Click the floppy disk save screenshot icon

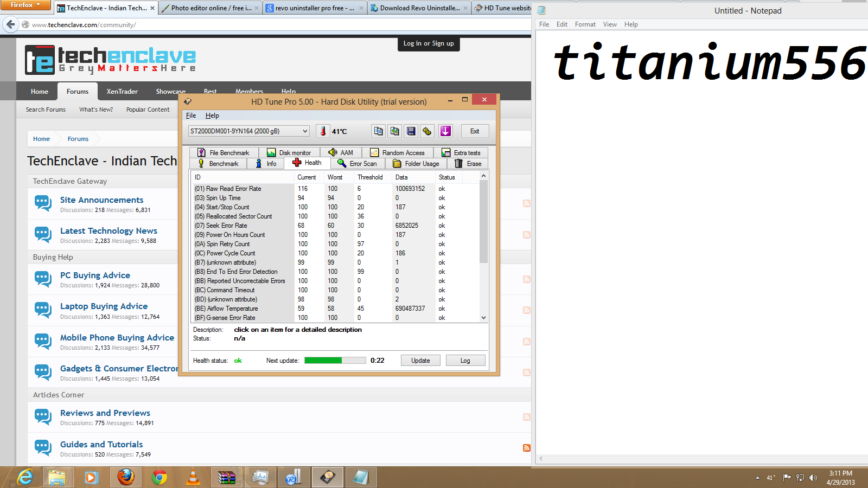411,131
